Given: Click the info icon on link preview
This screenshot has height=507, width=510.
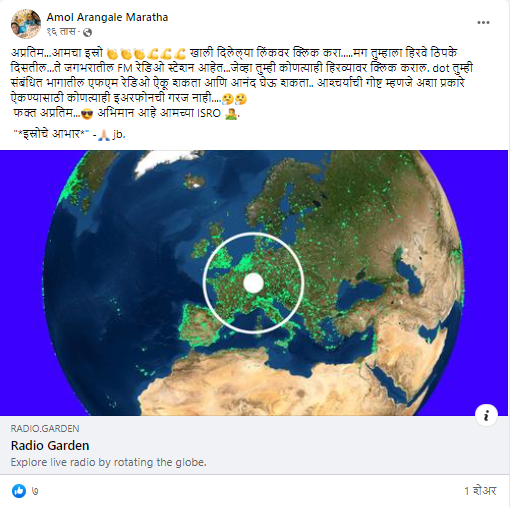Looking at the screenshot, I should [486, 415].
